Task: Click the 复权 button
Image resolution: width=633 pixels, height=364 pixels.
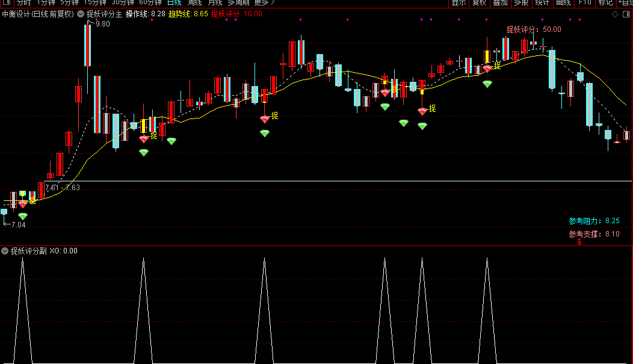Action: [x=480, y=3]
